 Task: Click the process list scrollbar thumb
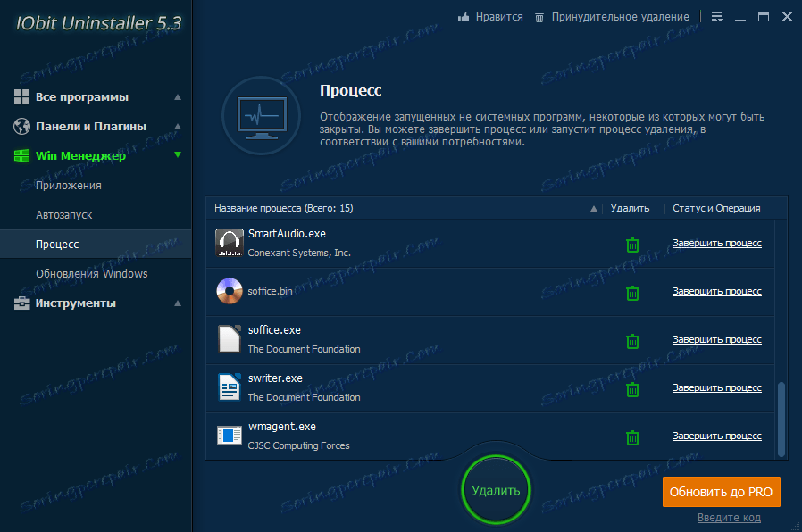781,419
